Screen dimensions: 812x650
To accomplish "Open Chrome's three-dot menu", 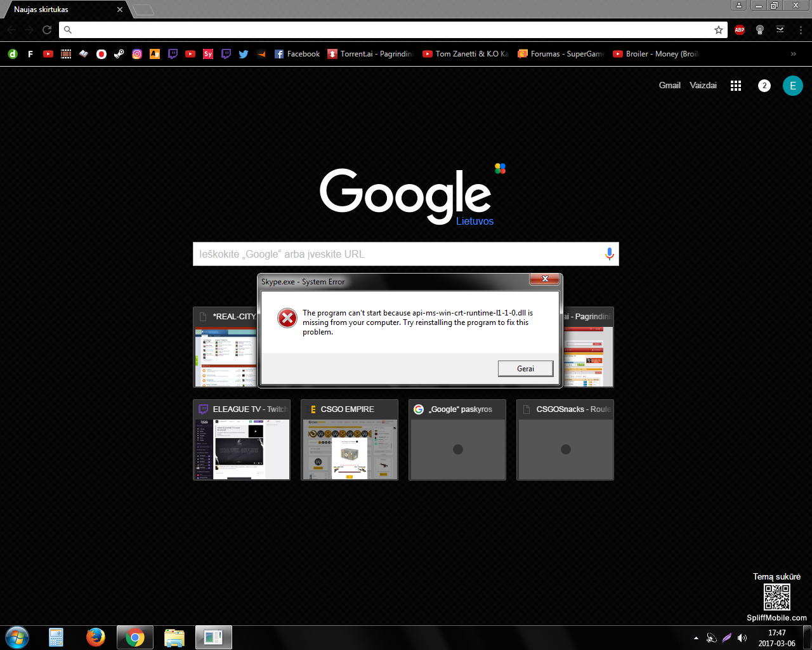I will click(x=801, y=30).
